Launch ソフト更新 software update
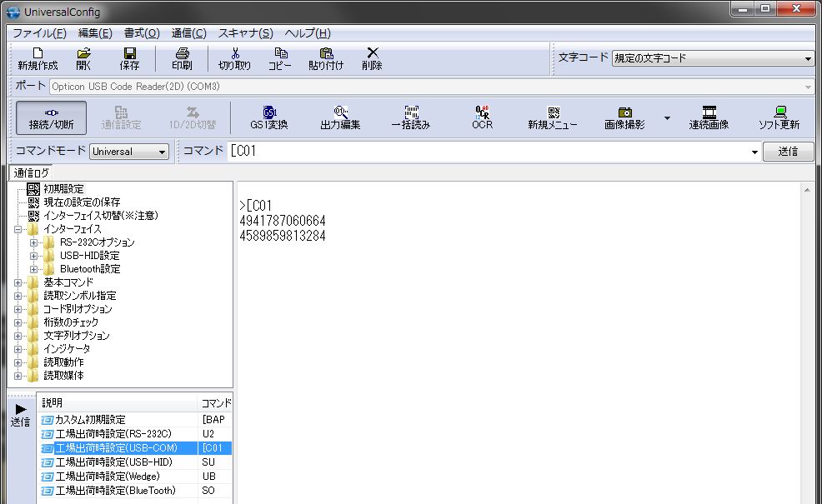Image resolution: width=822 pixels, height=504 pixels. [779, 117]
